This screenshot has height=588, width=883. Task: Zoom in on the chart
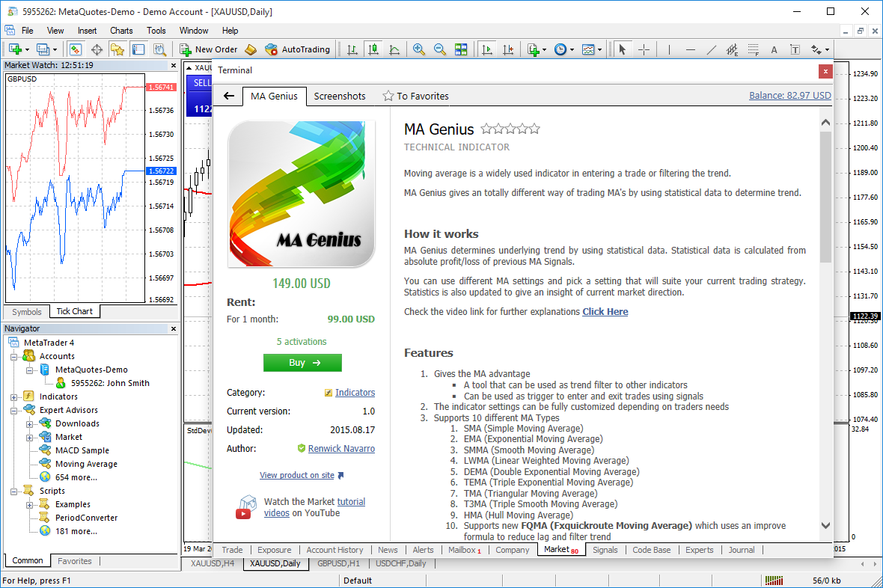(x=419, y=49)
